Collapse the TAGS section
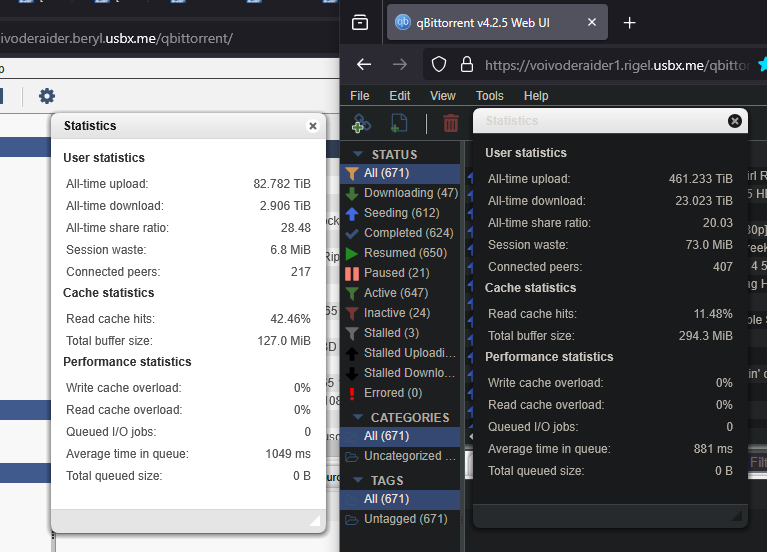This screenshot has width=767, height=552. pyautogui.click(x=358, y=480)
